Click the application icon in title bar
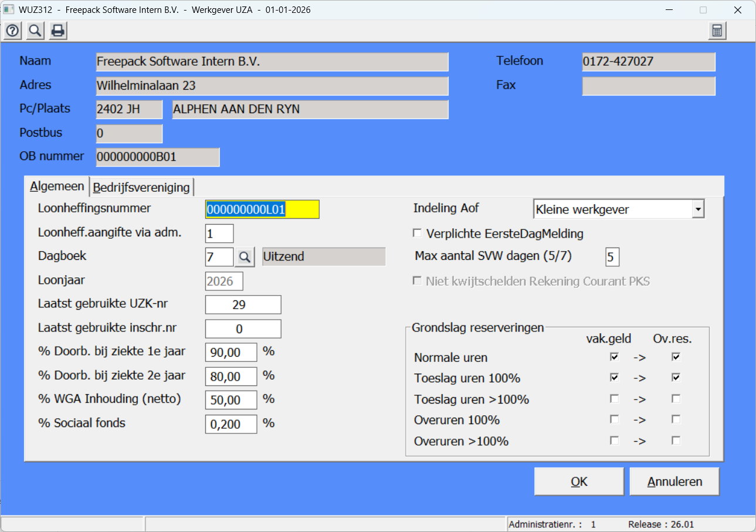This screenshot has height=532, width=756. tap(9, 10)
